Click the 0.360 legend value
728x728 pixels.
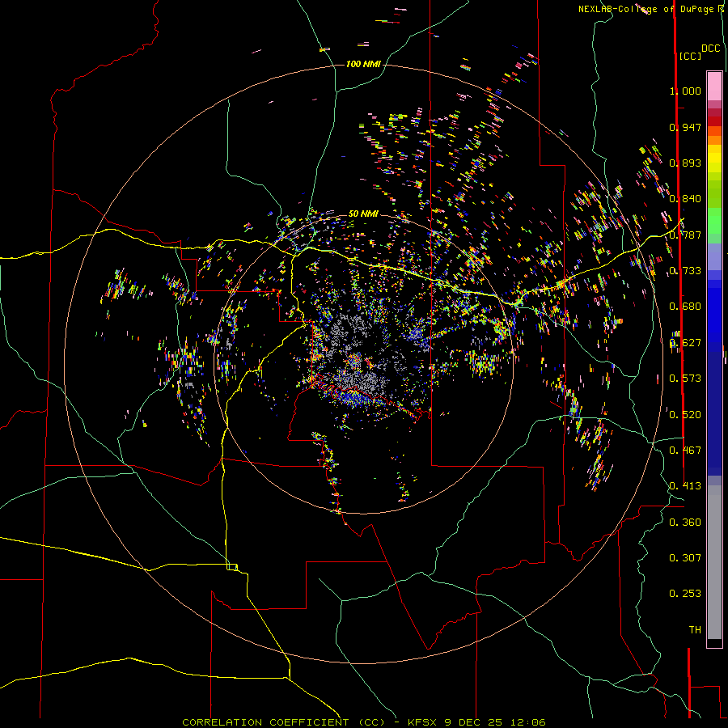(685, 523)
